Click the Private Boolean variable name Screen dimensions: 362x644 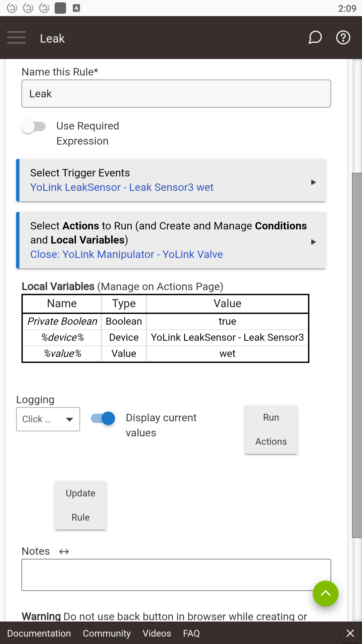pyautogui.click(x=62, y=321)
